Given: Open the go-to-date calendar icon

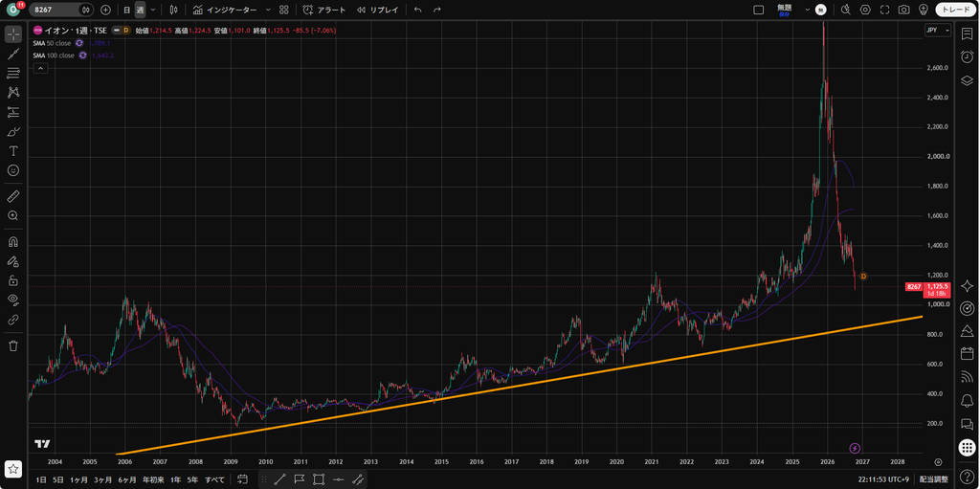Looking at the screenshot, I should coord(242,479).
